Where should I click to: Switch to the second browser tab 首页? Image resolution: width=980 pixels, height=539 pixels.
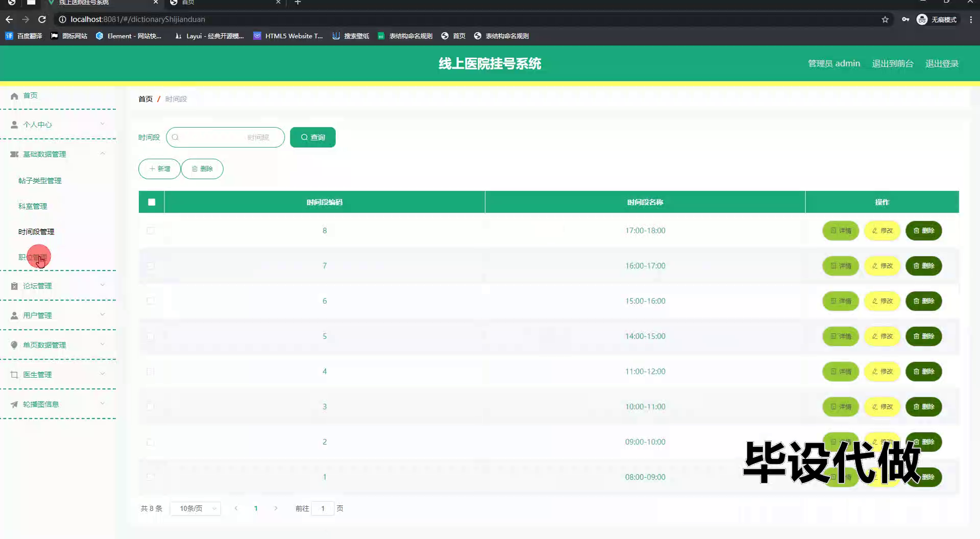click(225, 3)
